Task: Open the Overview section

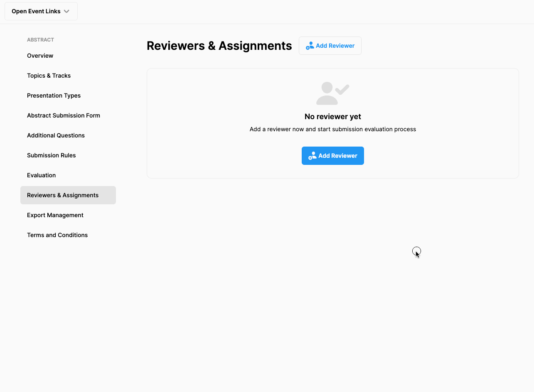Action: point(40,56)
